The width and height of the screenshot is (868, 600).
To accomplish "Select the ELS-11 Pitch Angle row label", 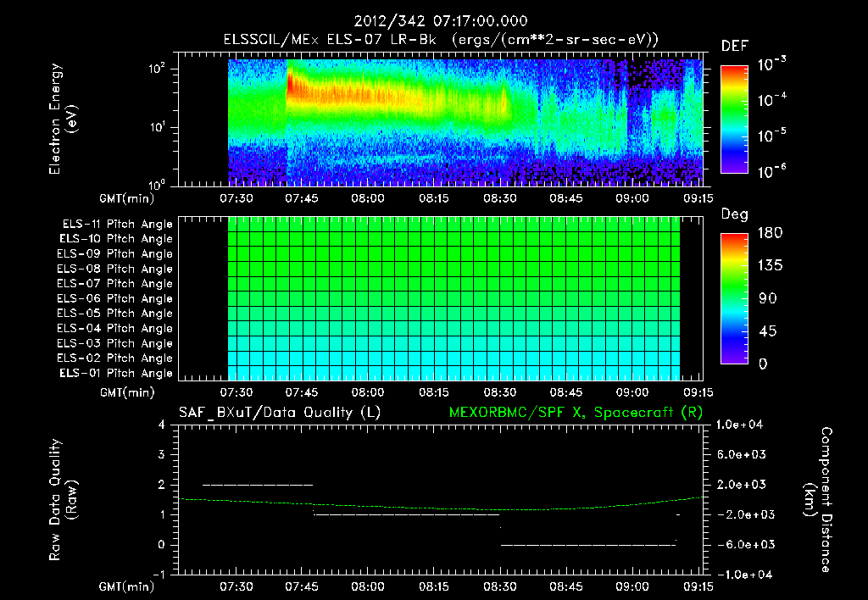I will (x=117, y=225).
